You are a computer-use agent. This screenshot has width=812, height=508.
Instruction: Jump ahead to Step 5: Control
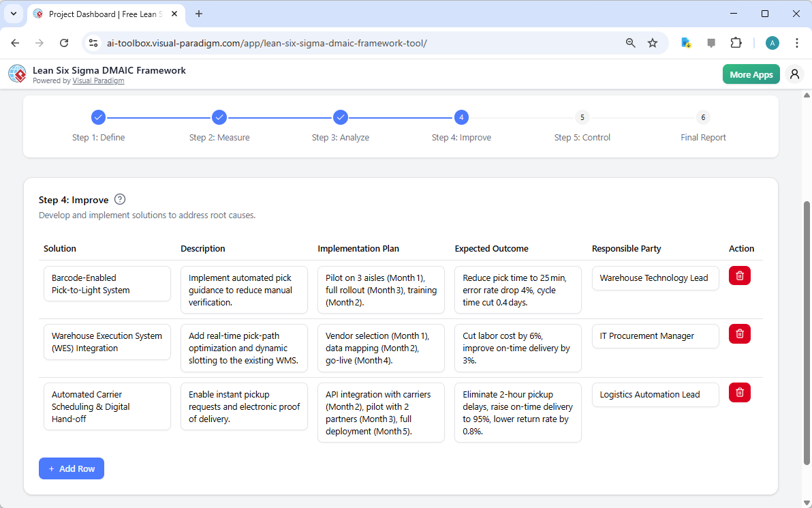(x=582, y=117)
